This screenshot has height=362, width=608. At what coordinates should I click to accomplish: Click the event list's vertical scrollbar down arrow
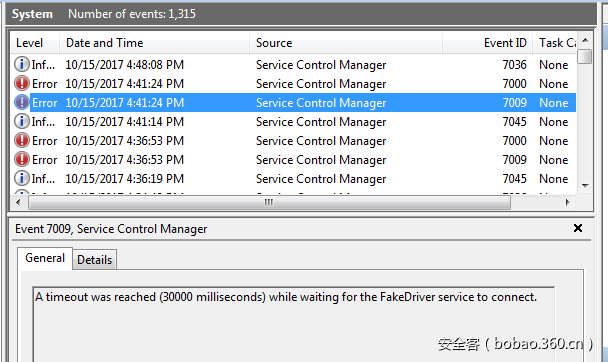tap(585, 186)
